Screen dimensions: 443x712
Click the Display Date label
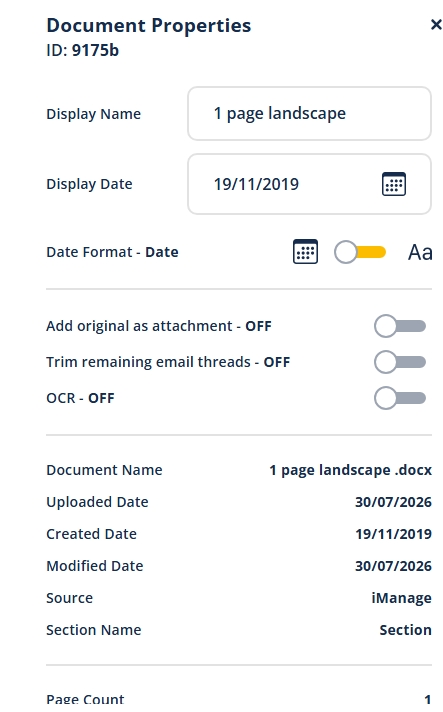(x=89, y=184)
